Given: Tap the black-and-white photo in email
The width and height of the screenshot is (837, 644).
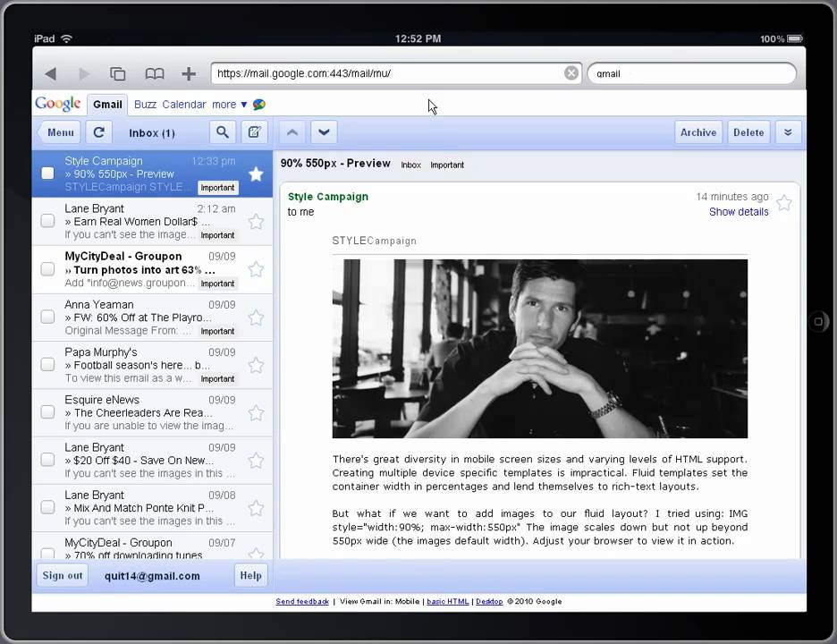Looking at the screenshot, I should click(540, 349).
